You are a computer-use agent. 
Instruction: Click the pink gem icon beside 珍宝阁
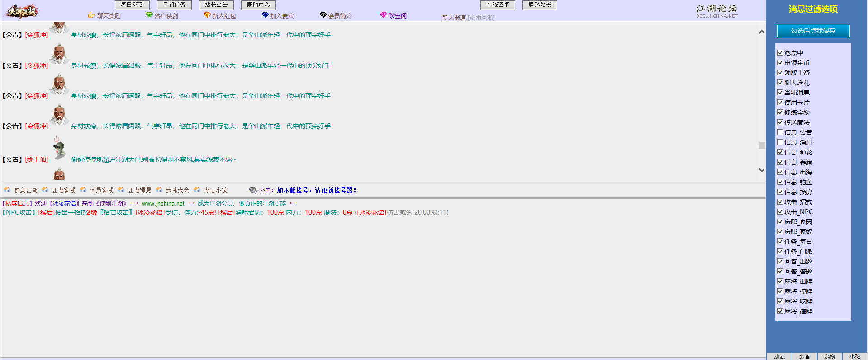pyautogui.click(x=384, y=15)
